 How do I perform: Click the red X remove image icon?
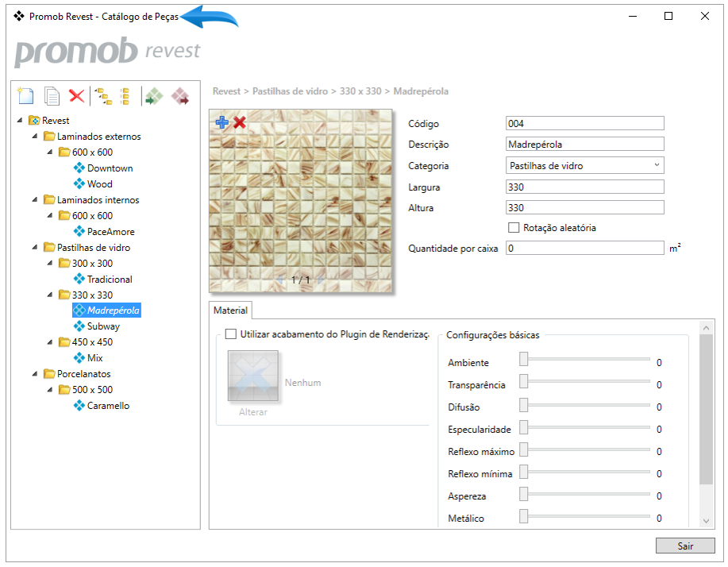240,122
